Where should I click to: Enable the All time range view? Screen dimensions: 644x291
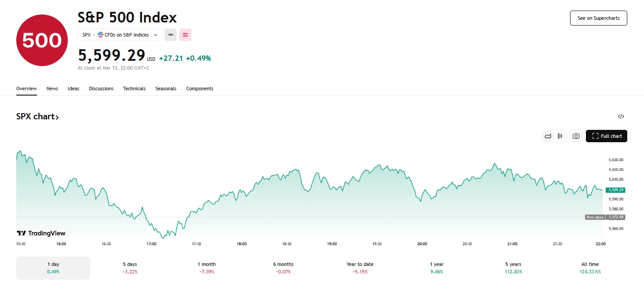[590, 268]
